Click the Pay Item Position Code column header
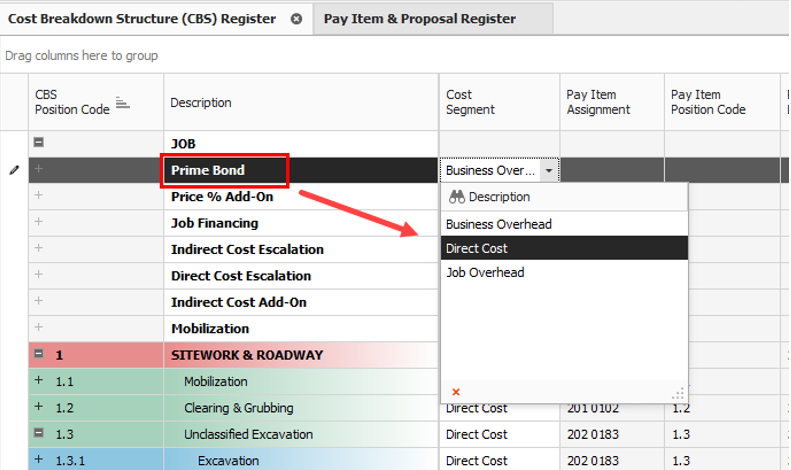Screen dimensions: 791x470 click(722, 102)
